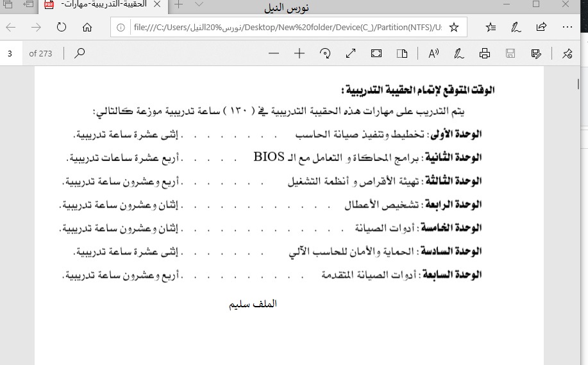The height and width of the screenshot is (365, 588).
Task: Print the PDF document
Action: coord(485,54)
